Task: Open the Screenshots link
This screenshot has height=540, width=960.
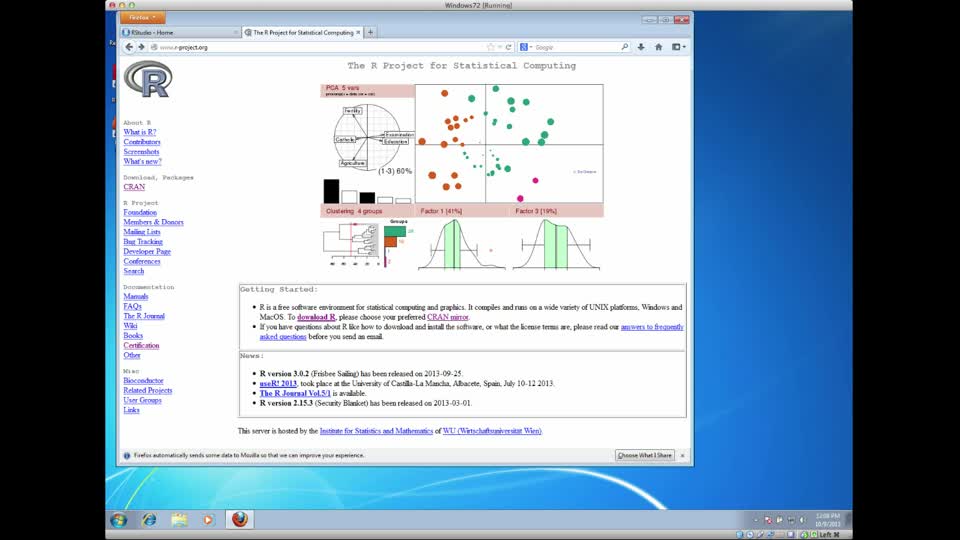Action: tap(141, 152)
